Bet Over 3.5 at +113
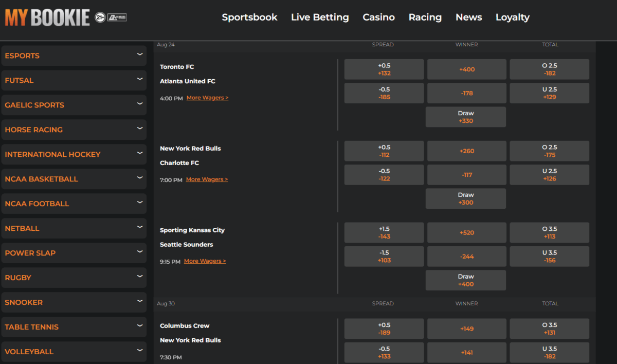The height and width of the screenshot is (364, 617). pos(550,233)
